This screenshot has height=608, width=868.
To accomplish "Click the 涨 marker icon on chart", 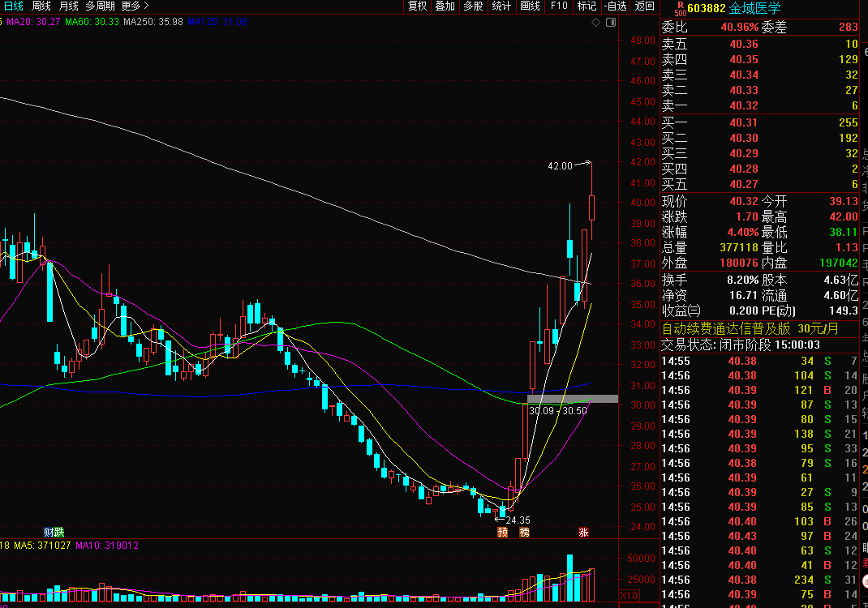I will point(583,533).
